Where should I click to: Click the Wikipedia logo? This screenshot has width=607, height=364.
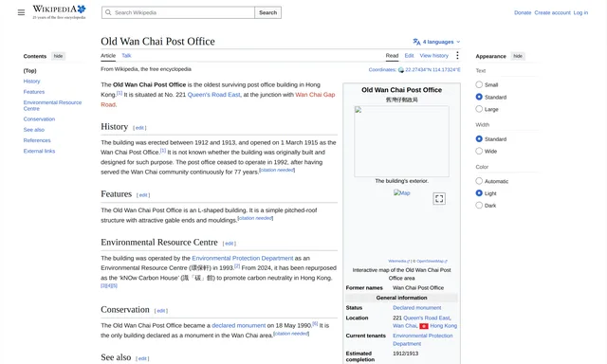59,12
